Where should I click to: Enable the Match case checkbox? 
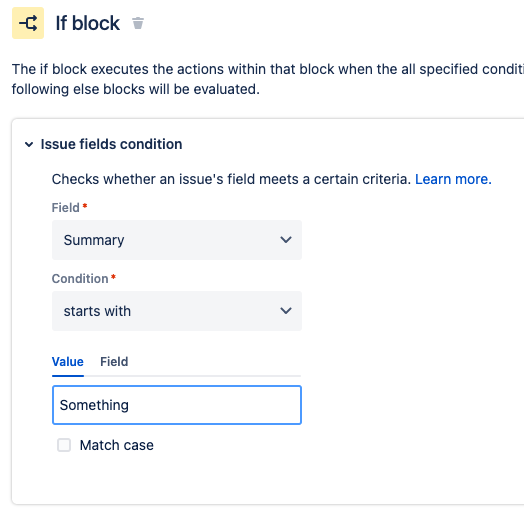tap(64, 445)
